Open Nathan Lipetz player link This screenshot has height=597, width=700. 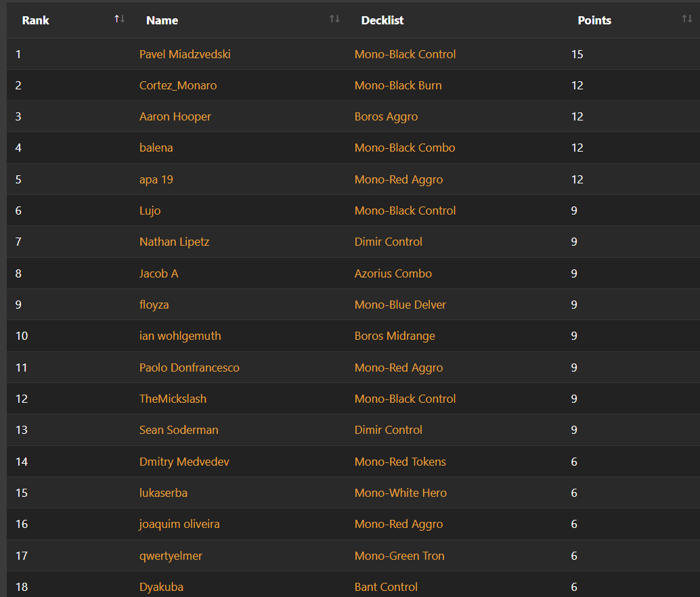point(174,242)
